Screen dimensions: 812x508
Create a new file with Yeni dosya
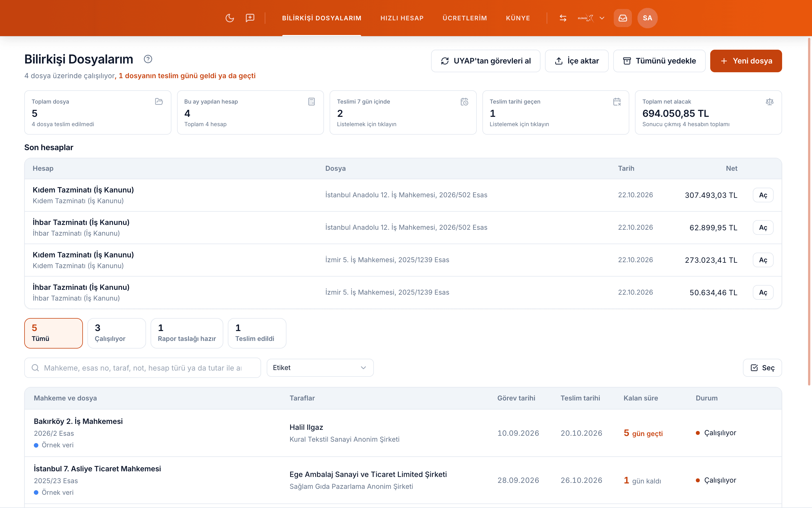pos(746,61)
